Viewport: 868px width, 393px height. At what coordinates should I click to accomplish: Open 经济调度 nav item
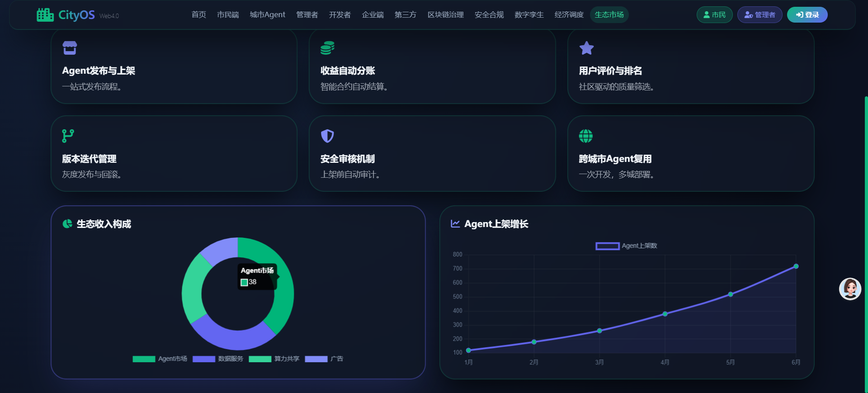569,15
